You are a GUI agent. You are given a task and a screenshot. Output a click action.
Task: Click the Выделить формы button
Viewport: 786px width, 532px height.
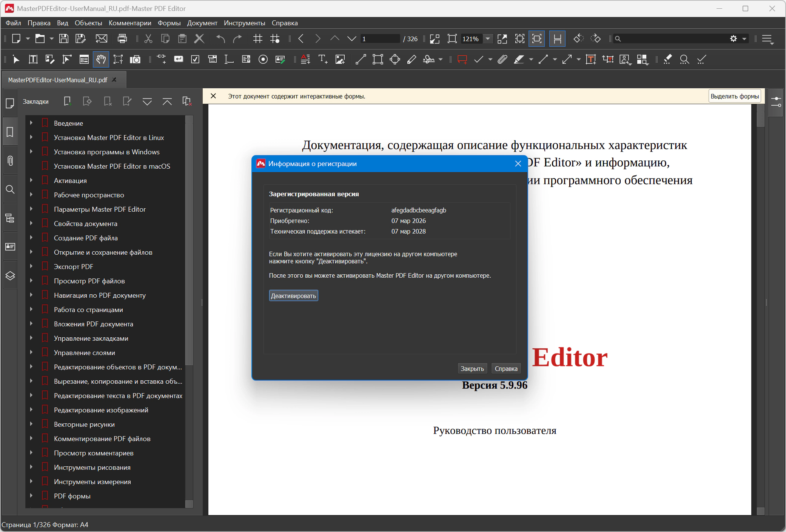734,96
